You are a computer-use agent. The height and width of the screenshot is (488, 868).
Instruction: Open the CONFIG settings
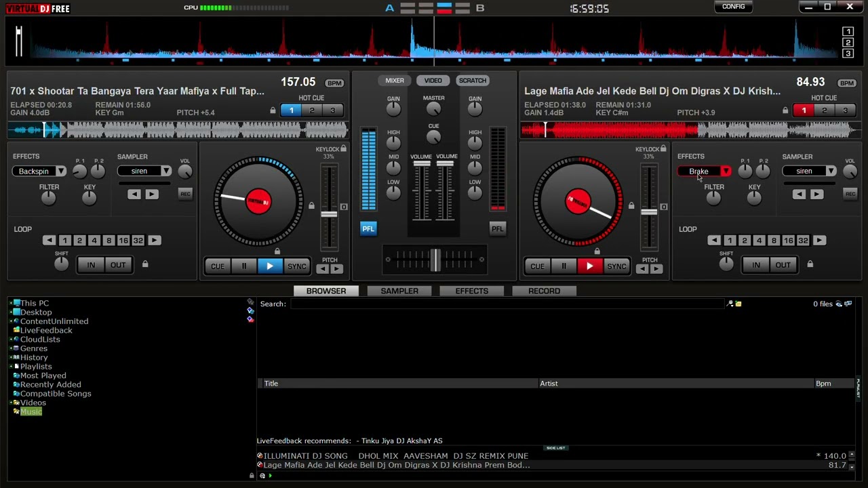(x=733, y=7)
